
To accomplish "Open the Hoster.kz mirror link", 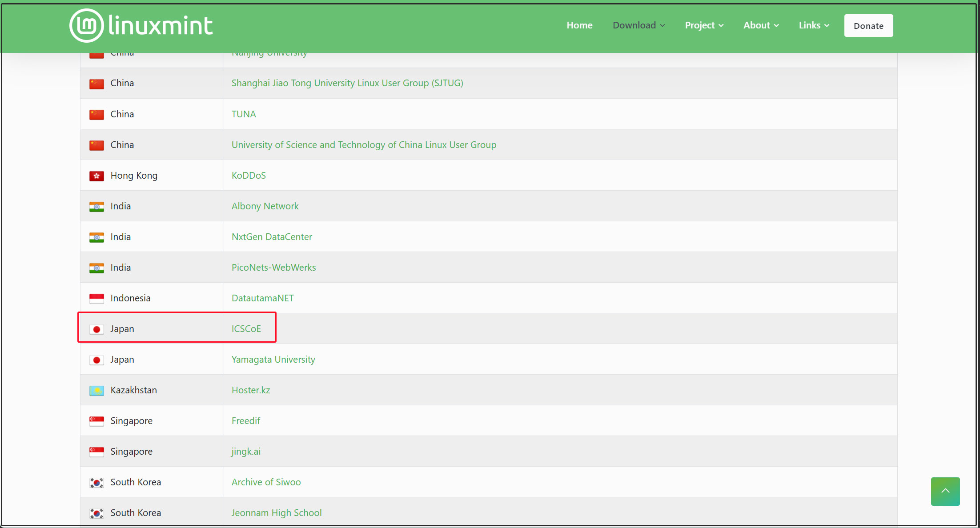I will [x=251, y=390].
